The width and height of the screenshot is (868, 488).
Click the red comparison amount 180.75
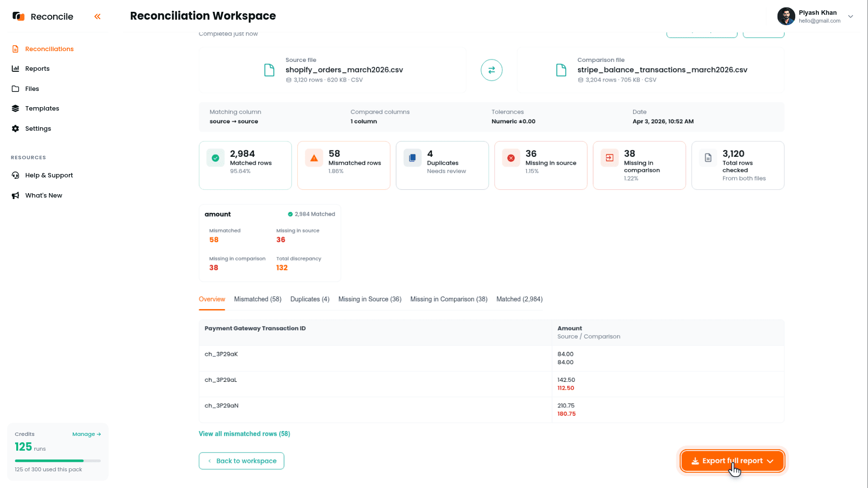pos(567,414)
